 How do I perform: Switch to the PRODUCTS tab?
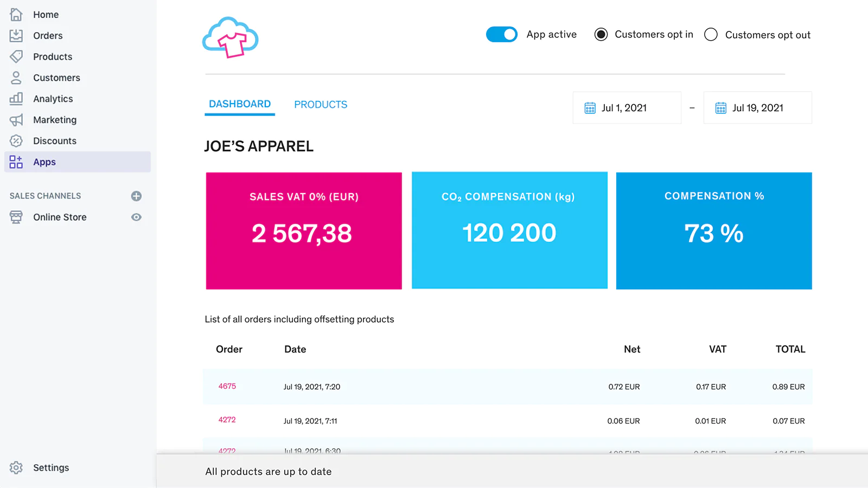click(x=321, y=105)
